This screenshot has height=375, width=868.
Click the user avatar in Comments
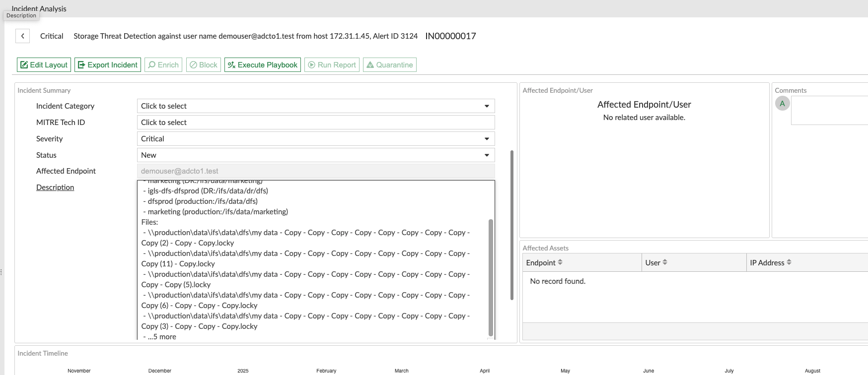point(782,104)
